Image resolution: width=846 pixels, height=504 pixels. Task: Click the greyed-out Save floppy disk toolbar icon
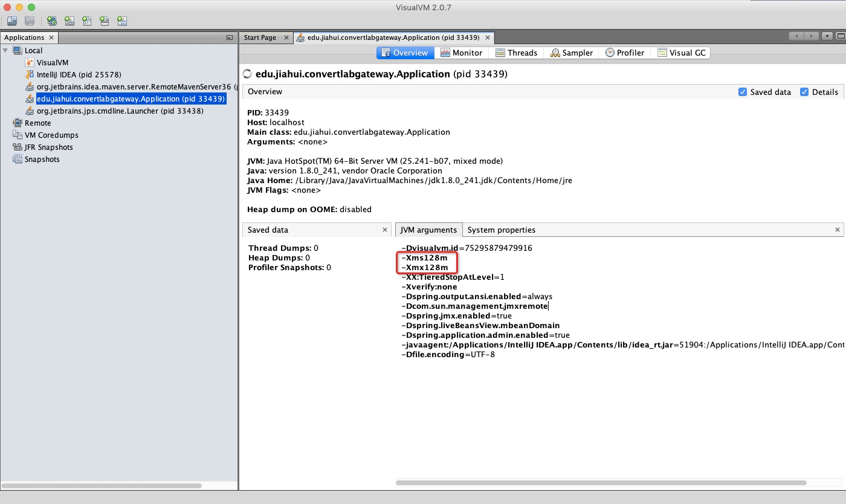coord(30,21)
